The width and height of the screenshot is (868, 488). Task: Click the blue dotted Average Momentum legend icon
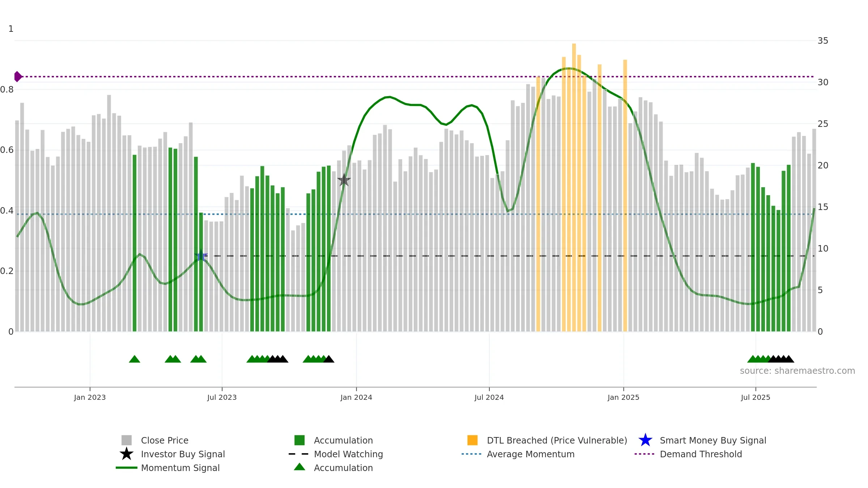(x=472, y=454)
